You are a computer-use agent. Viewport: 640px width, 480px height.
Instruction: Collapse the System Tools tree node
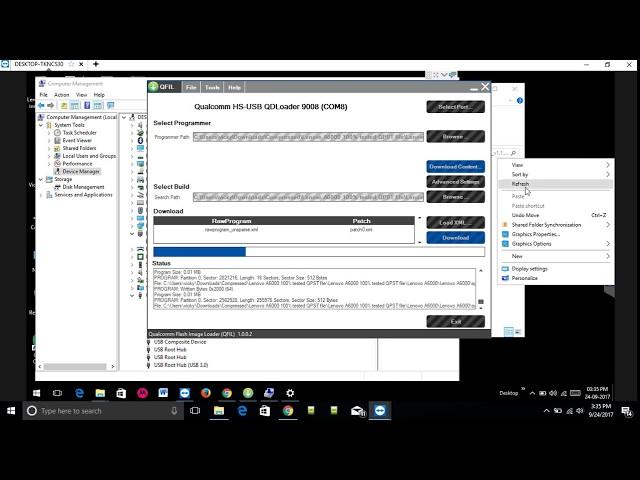(x=41, y=125)
